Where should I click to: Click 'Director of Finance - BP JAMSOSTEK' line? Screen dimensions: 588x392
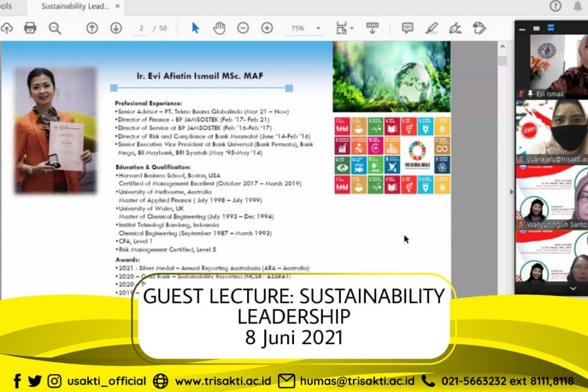193,119
